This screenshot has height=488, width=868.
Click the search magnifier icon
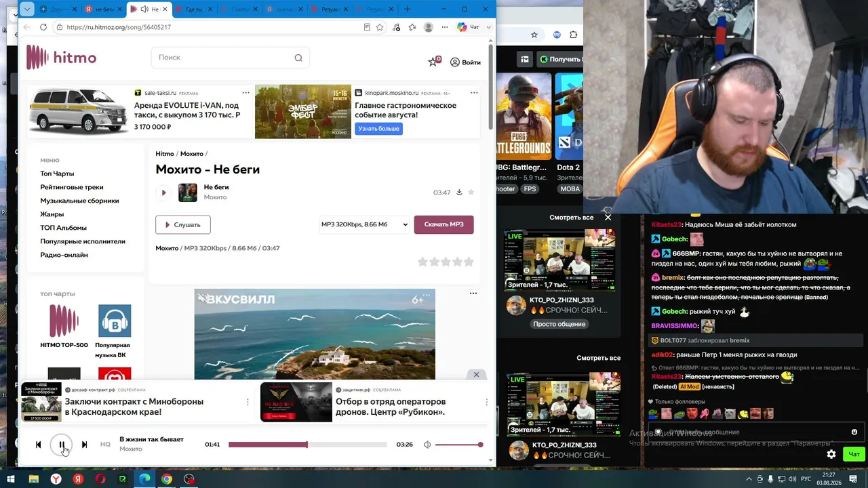point(298,58)
